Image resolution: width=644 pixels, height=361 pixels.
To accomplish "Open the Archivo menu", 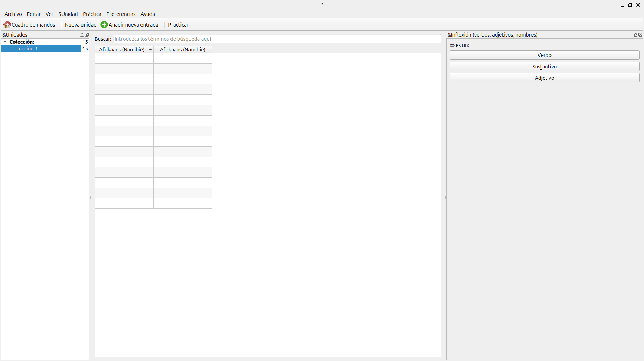I will [x=13, y=14].
